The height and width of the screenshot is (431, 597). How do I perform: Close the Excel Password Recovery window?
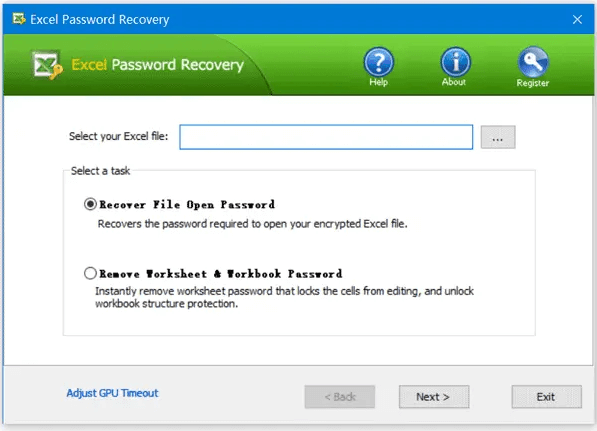coord(577,19)
